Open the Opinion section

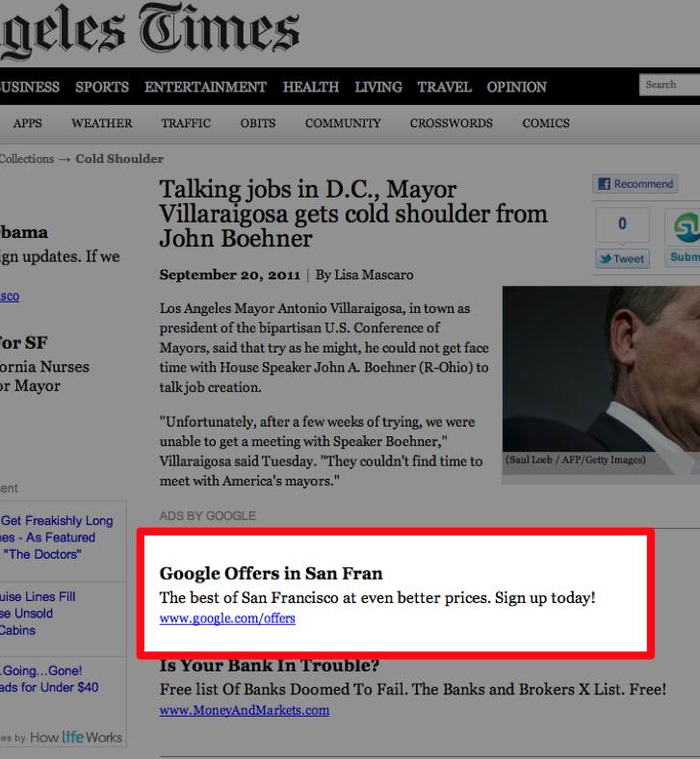[516, 87]
